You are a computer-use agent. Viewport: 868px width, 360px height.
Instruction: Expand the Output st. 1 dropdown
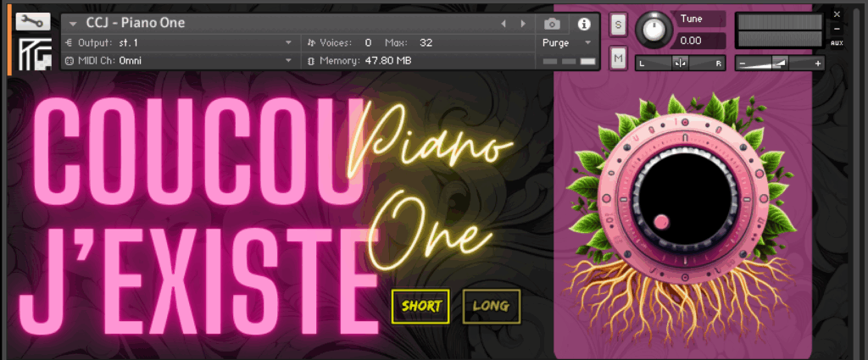tap(288, 42)
